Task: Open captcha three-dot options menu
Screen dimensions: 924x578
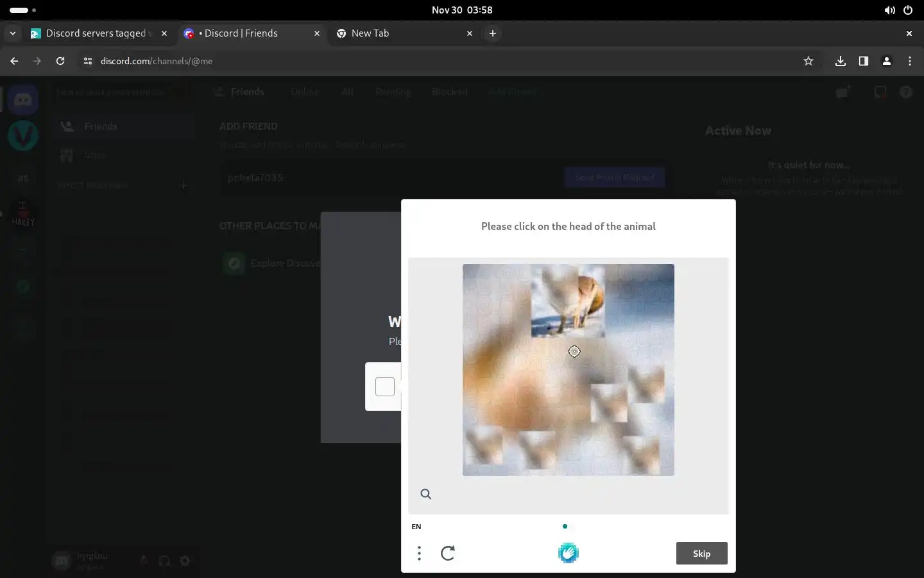Action: pyautogui.click(x=419, y=553)
